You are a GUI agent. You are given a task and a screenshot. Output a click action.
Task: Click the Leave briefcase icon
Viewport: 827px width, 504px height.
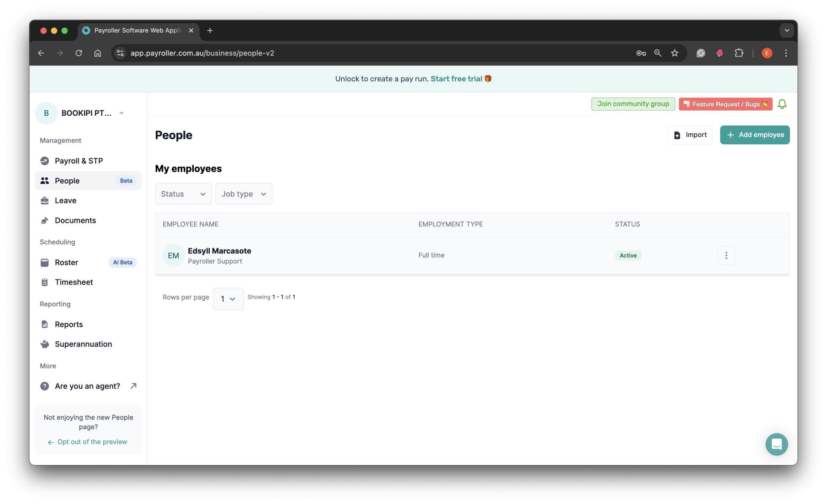click(45, 200)
